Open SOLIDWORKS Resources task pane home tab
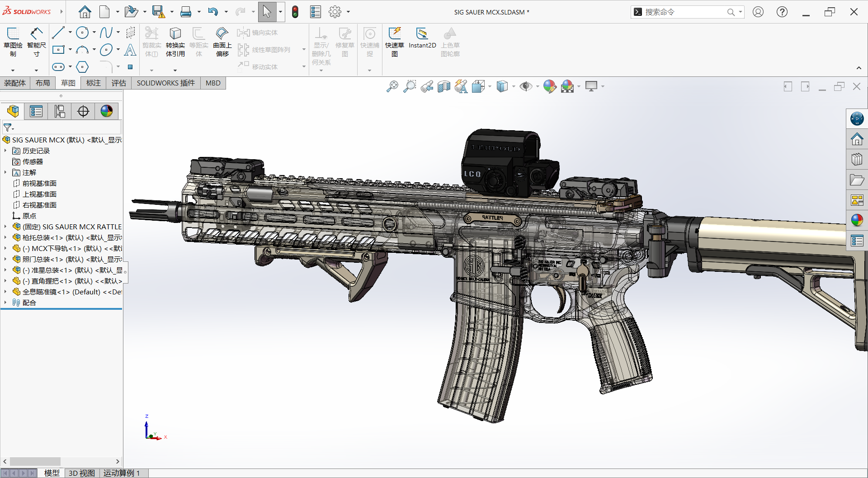This screenshot has height=478, width=868. pos(857,139)
